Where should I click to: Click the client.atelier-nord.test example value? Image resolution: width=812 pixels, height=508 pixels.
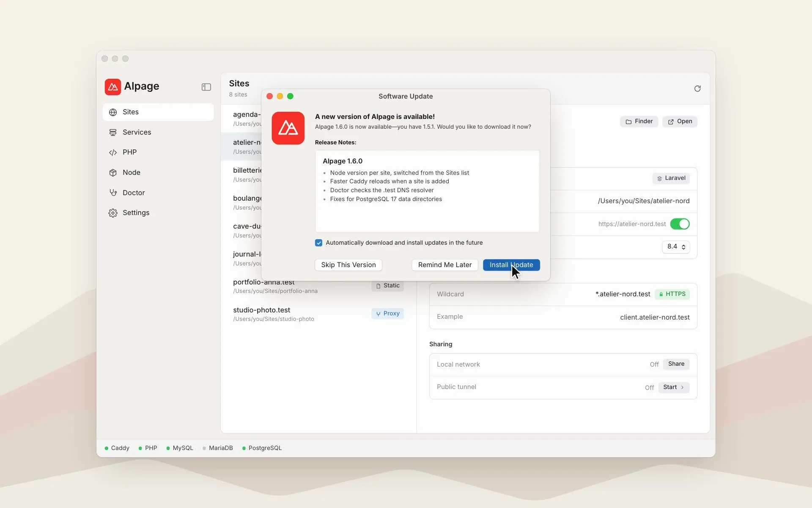(x=655, y=317)
